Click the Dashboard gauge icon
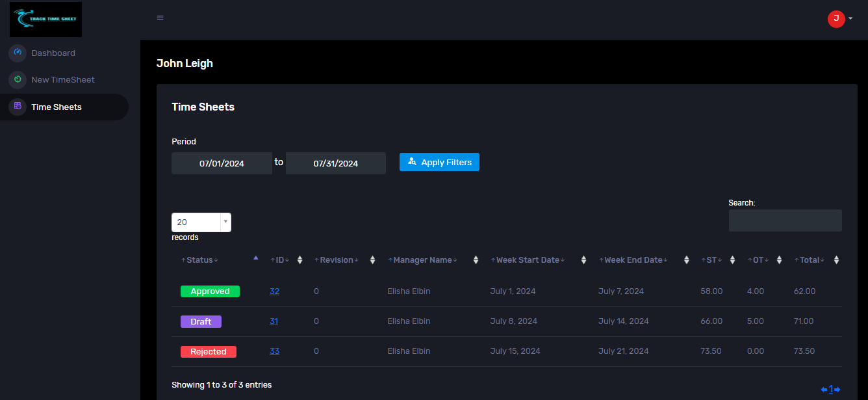The width and height of the screenshot is (868, 400). pos(18,53)
